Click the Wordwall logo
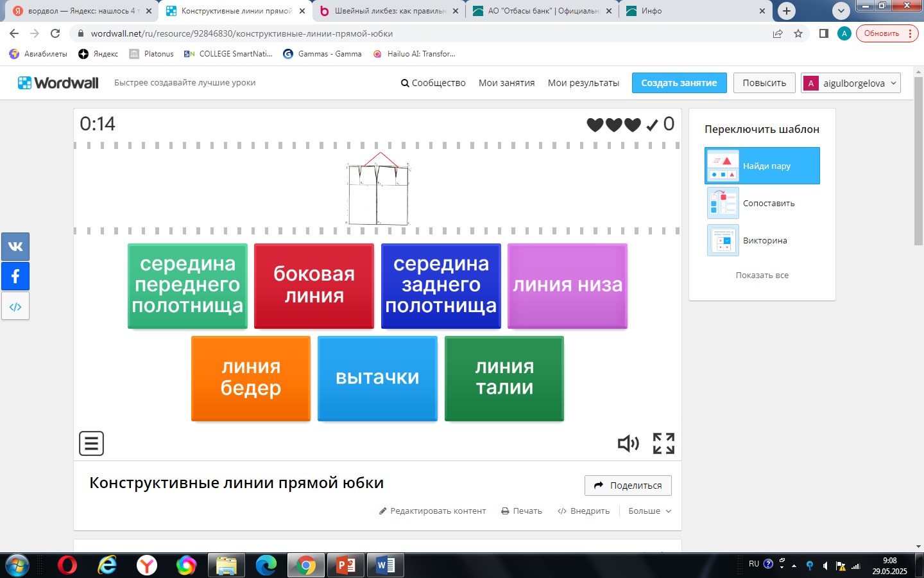Image resolution: width=924 pixels, height=578 pixels. pos(58,83)
